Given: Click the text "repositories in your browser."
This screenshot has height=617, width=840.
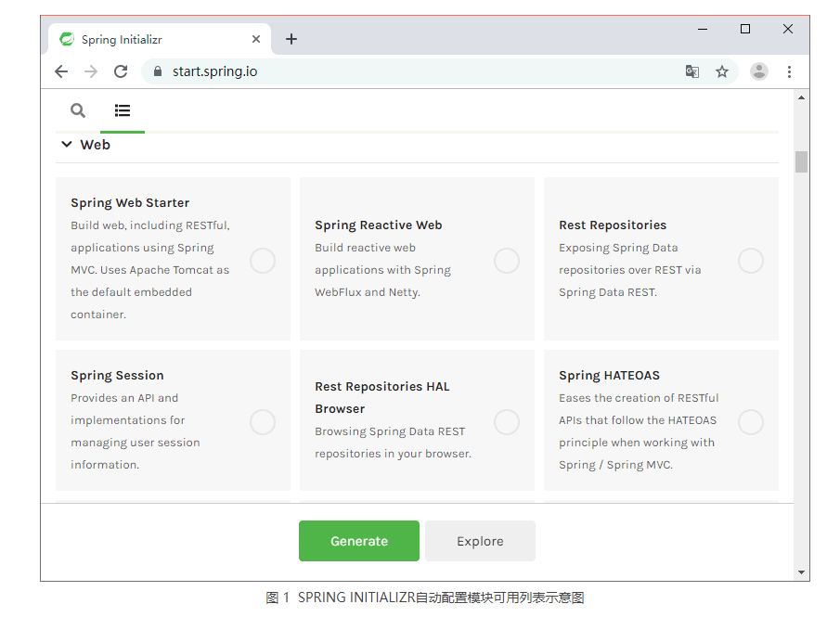Looking at the screenshot, I should 394,454.
